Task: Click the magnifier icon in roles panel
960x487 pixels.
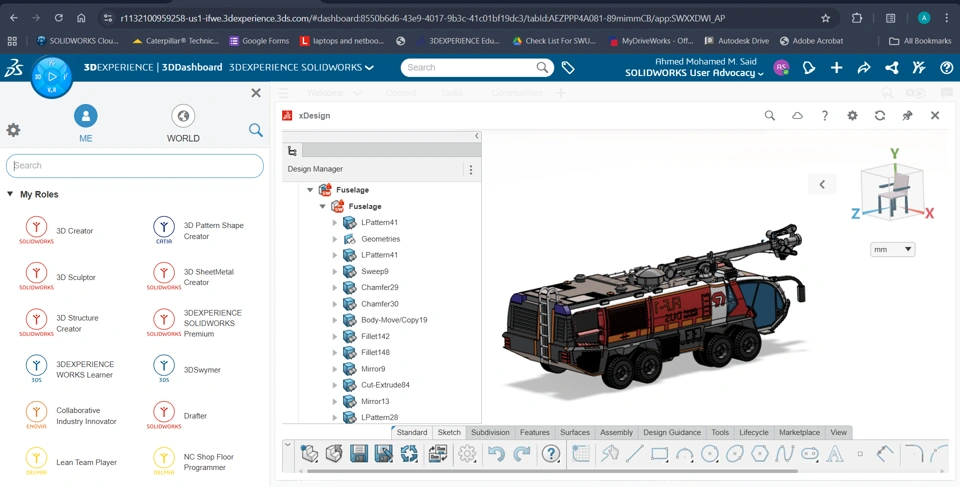Action: click(256, 130)
